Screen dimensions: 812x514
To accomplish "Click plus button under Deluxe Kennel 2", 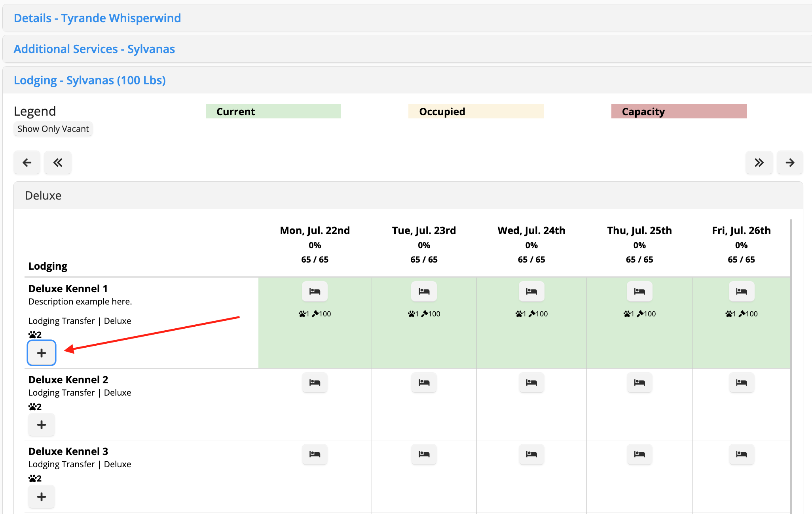I will [x=42, y=425].
